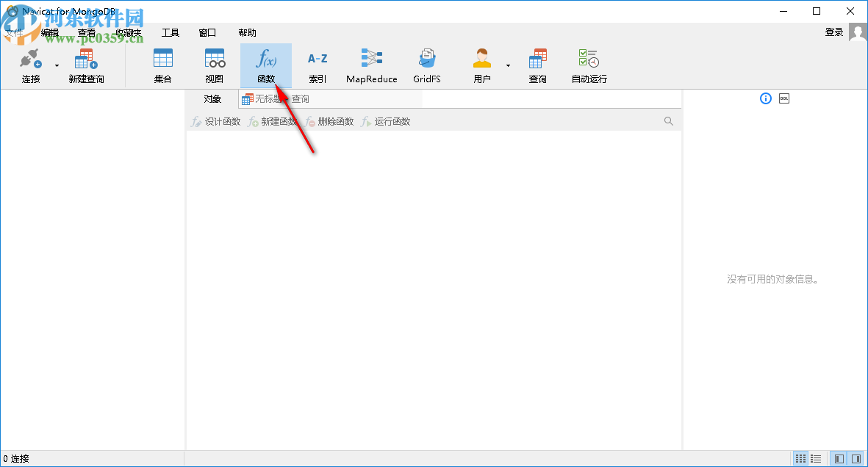Click the user avatar icon

(858, 32)
